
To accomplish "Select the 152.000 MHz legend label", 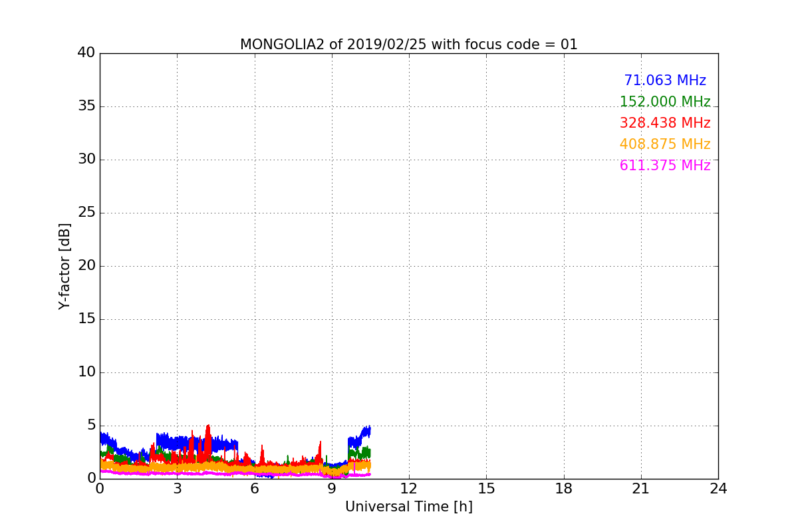I will 665,102.
